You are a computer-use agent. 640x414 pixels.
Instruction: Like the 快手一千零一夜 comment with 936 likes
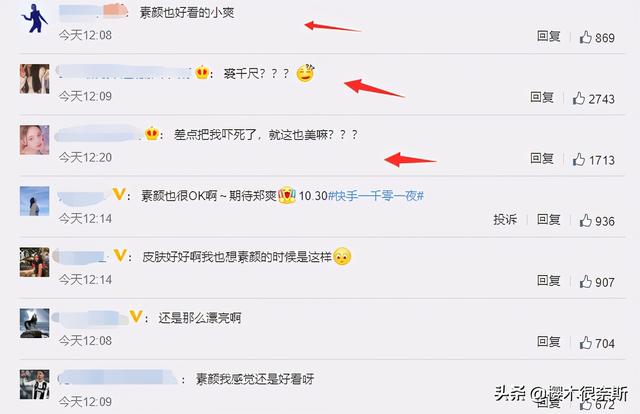click(x=585, y=220)
